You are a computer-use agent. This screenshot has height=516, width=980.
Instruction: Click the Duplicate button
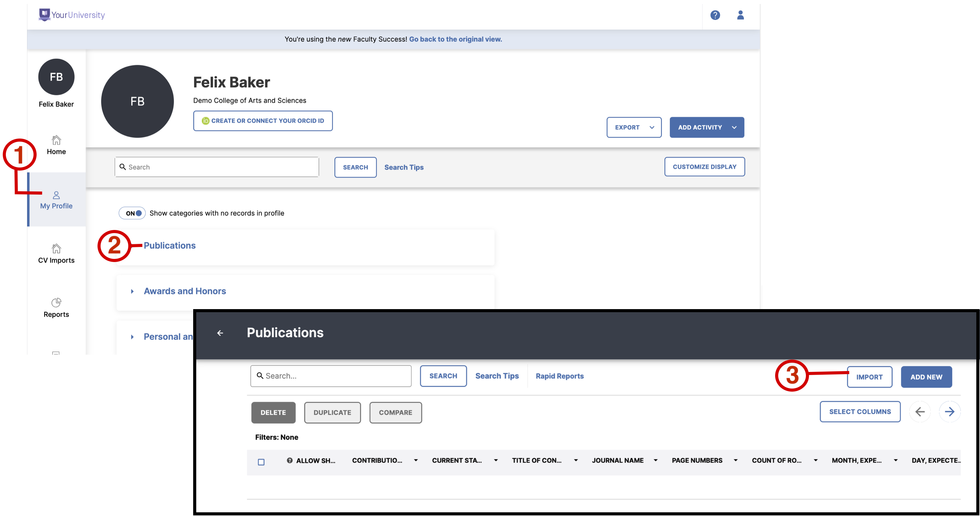click(332, 413)
